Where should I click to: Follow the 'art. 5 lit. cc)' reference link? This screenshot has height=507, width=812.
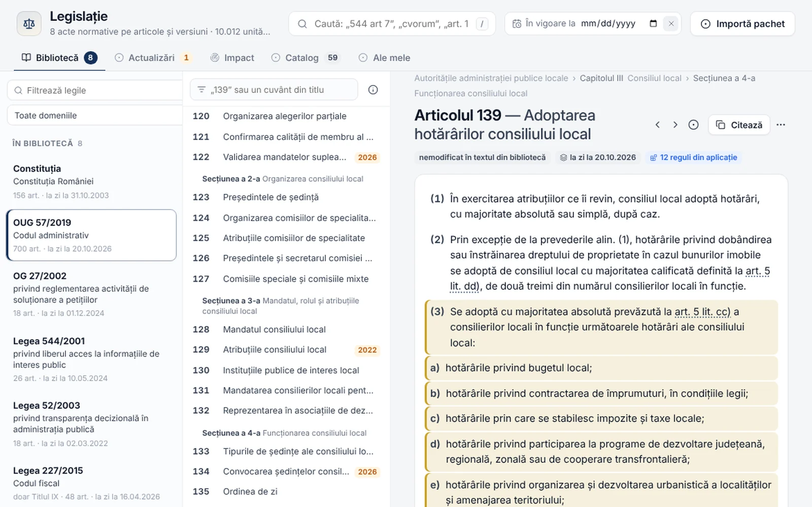coord(702,312)
